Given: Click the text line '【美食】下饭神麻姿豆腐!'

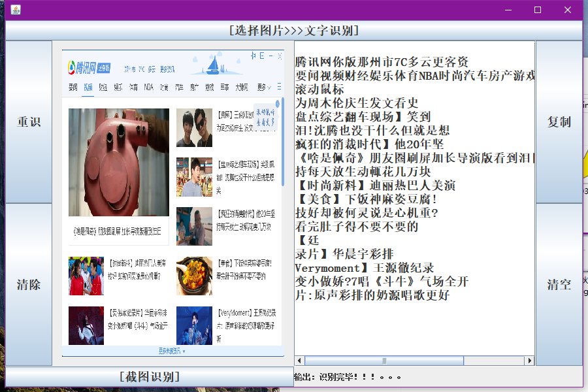Looking at the screenshot, I should [366, 199].
